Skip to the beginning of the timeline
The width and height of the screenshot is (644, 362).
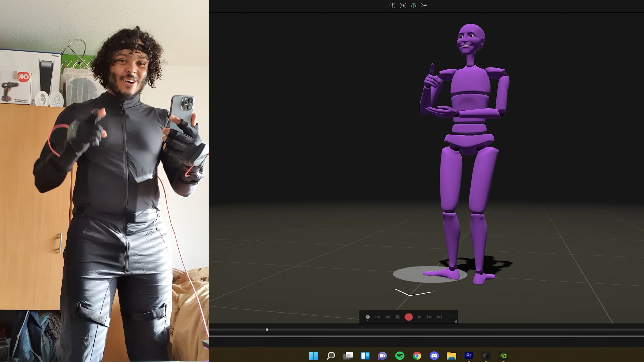(378, 317)
